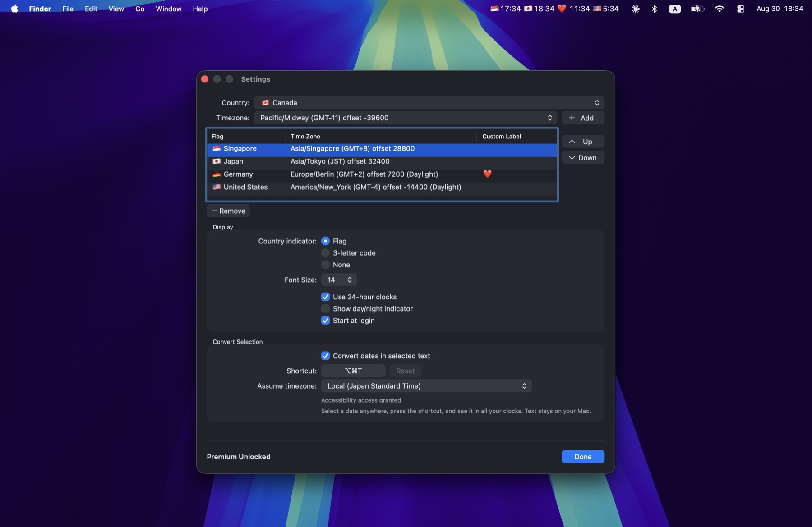Select Flag country indicator
The width and height of the screenshot is (812, 527).
click(325, 241)
